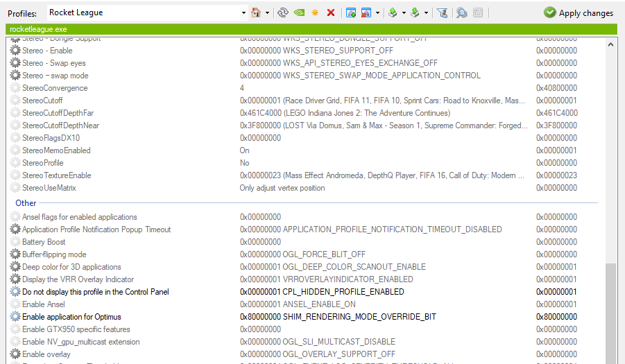Click the import profile icon
This screenshot has height=364, width=625.
pyautogui.click(x=415, y=12)
